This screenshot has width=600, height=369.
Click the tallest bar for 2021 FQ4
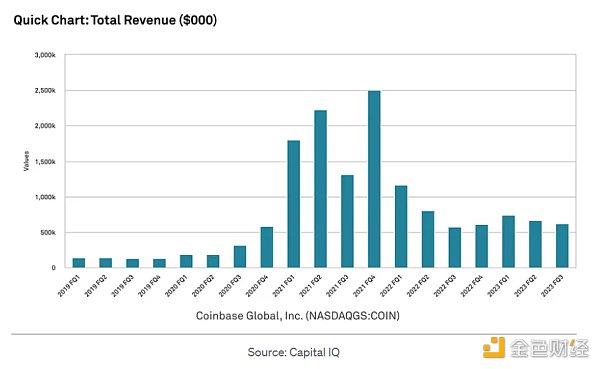coord(374,179)
